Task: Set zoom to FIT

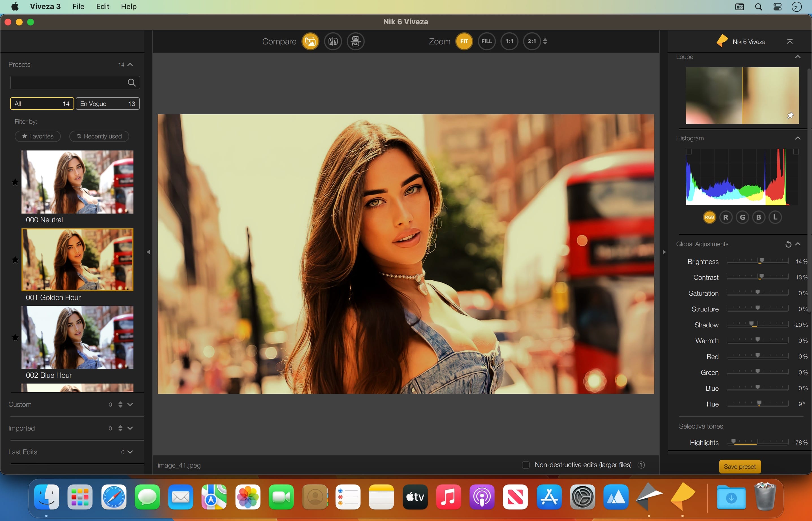Action: (464, 41)
